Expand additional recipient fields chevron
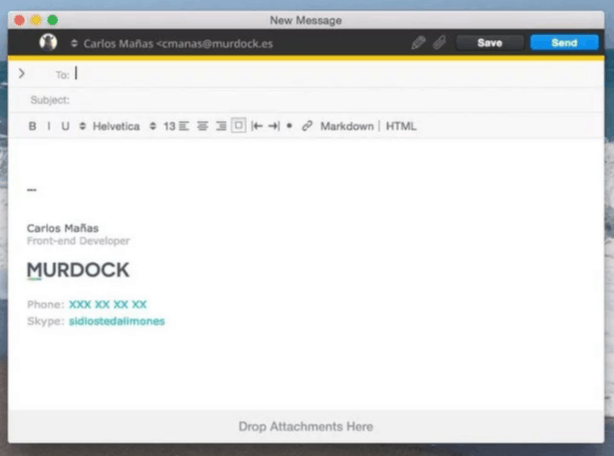This screenshot has height=456, width=614. click(x=22, y=74)
